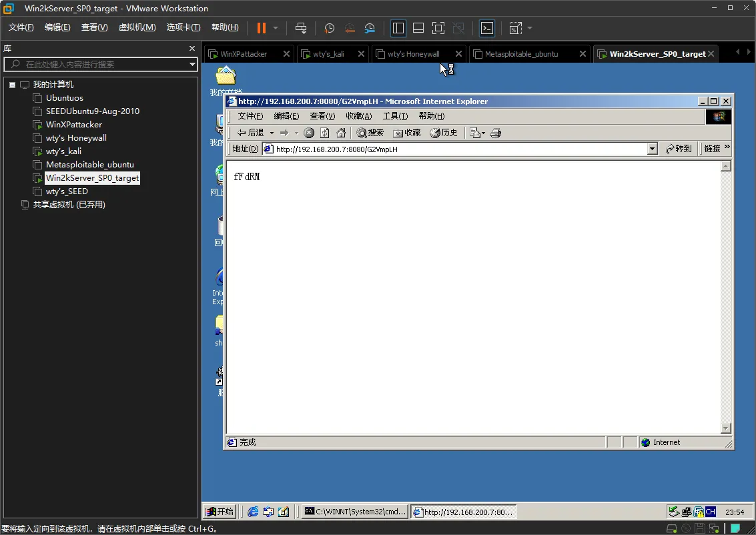
Task: Open Internet Explorer's 工具(T) menu
Action: point(395,116)
